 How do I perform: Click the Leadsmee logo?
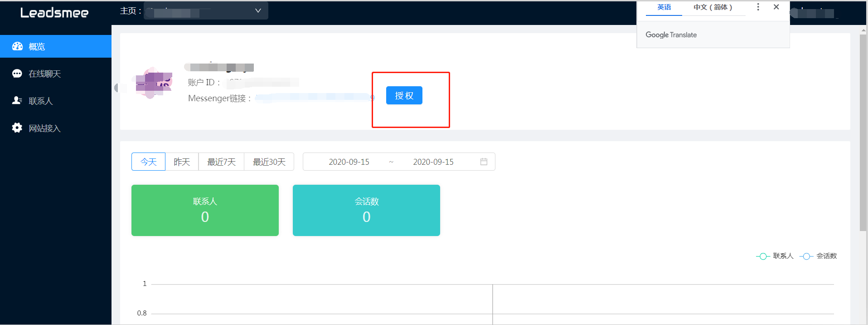pyautogui.click(x=54, y=13)
